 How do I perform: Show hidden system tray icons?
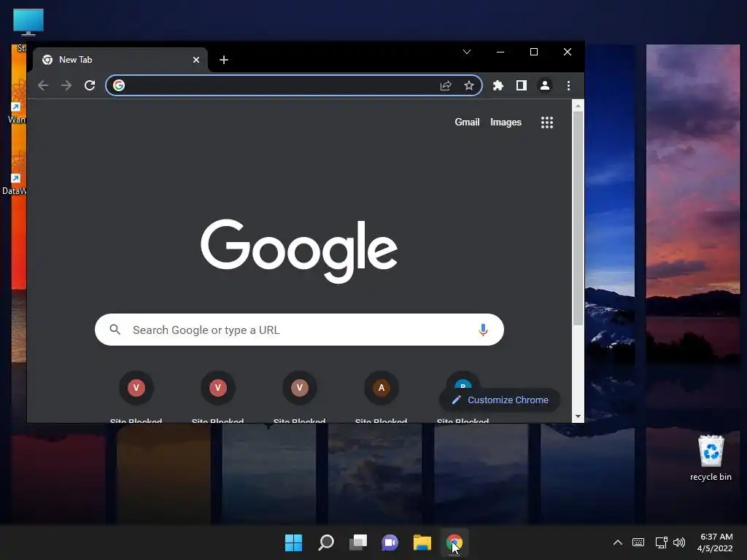tap(617, 542)
